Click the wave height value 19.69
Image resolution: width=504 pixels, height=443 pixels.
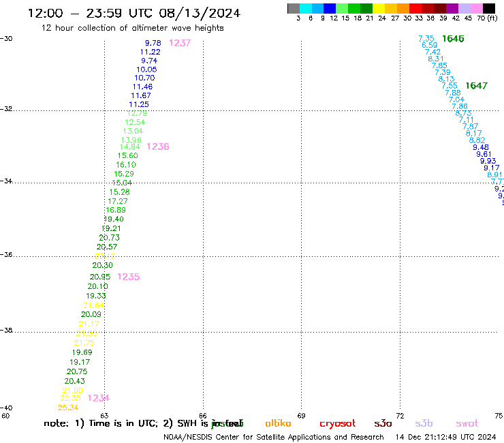[x=82, y=352]
